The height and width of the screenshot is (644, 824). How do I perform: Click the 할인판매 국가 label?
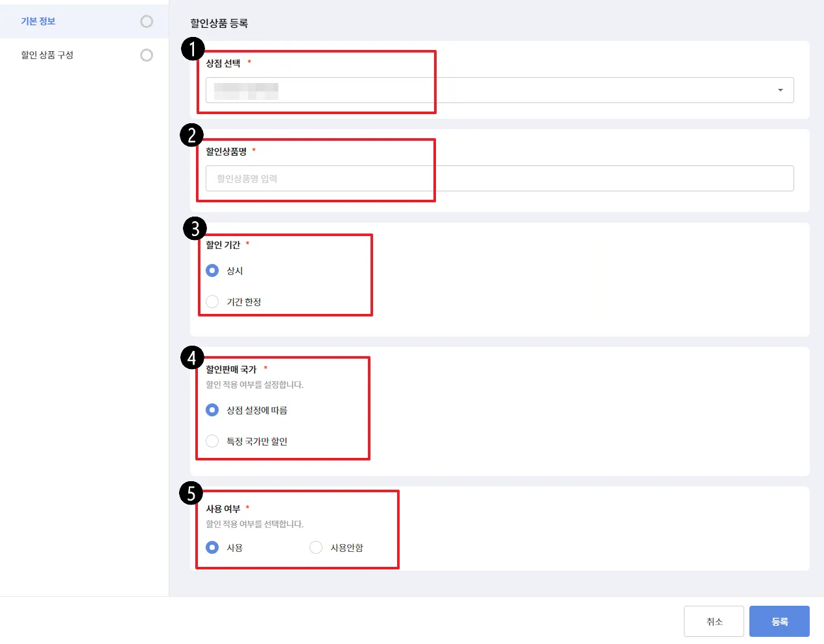232,369
